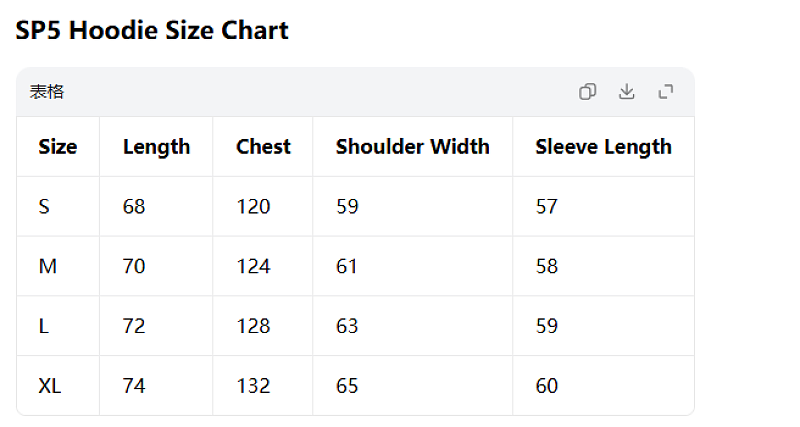This screenshot has width=800, height=427.
Task: Click the S size row cell
Action: (x=58, y=207)
